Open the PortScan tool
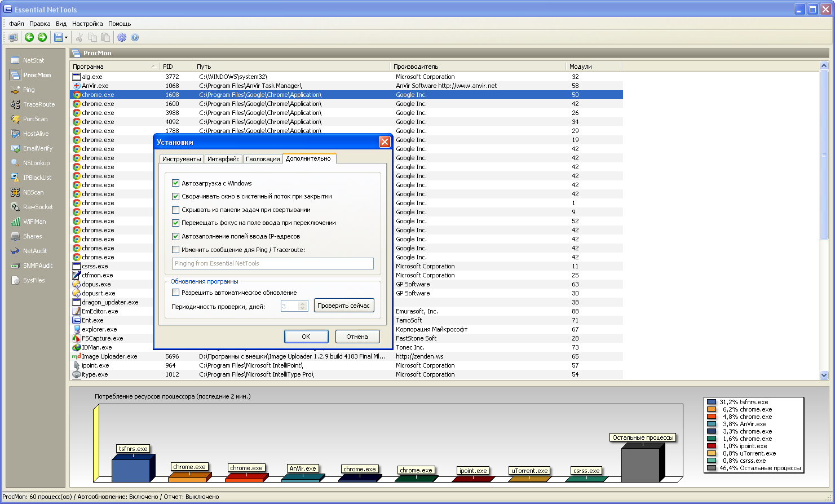The image size is (835, 504). 35,119
